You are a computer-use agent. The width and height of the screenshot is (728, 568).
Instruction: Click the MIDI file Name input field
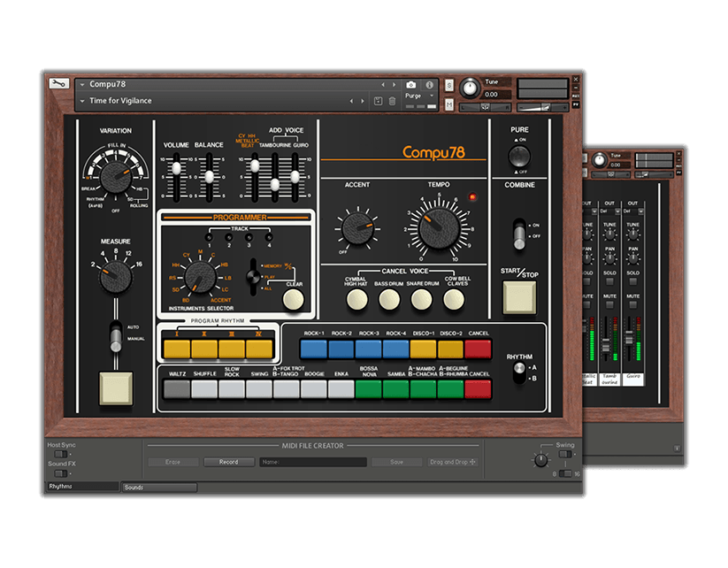pyautogui.click(x=312, y=462)
